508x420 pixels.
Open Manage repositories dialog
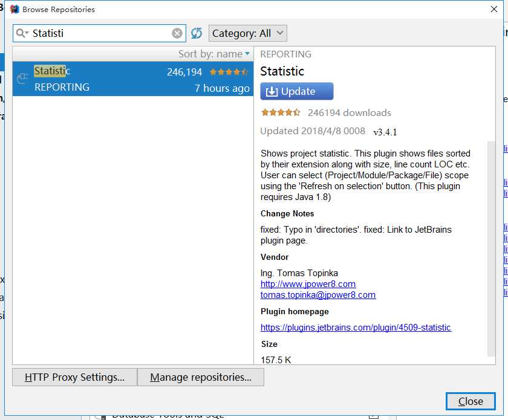point(201,377)
